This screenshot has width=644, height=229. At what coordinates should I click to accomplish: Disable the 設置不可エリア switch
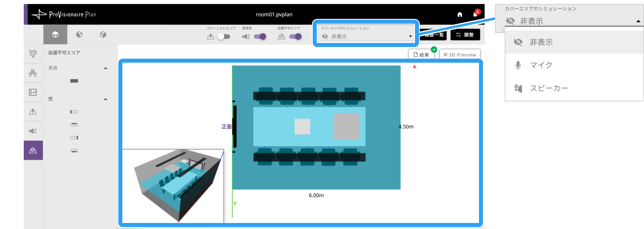(x=295, y=37)
